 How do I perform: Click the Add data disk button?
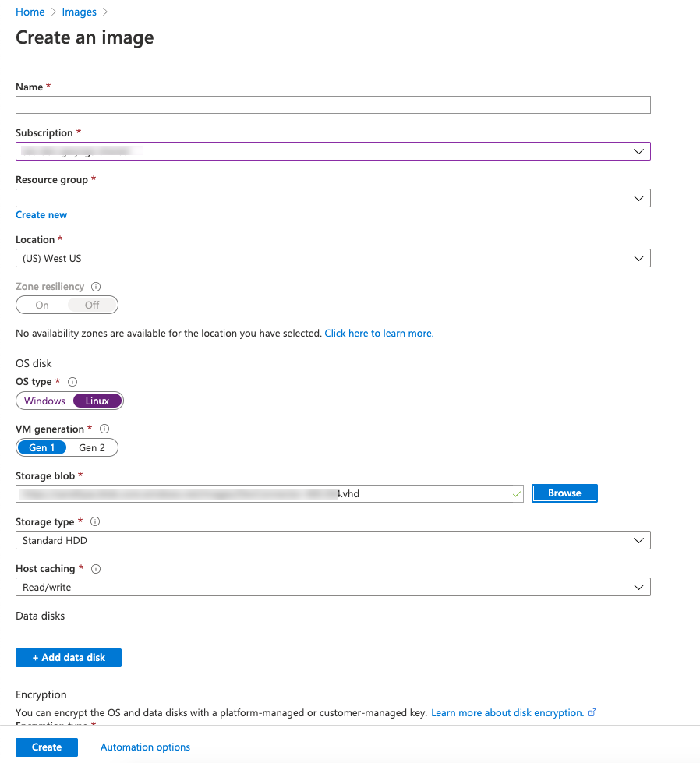tap(69, 658)
